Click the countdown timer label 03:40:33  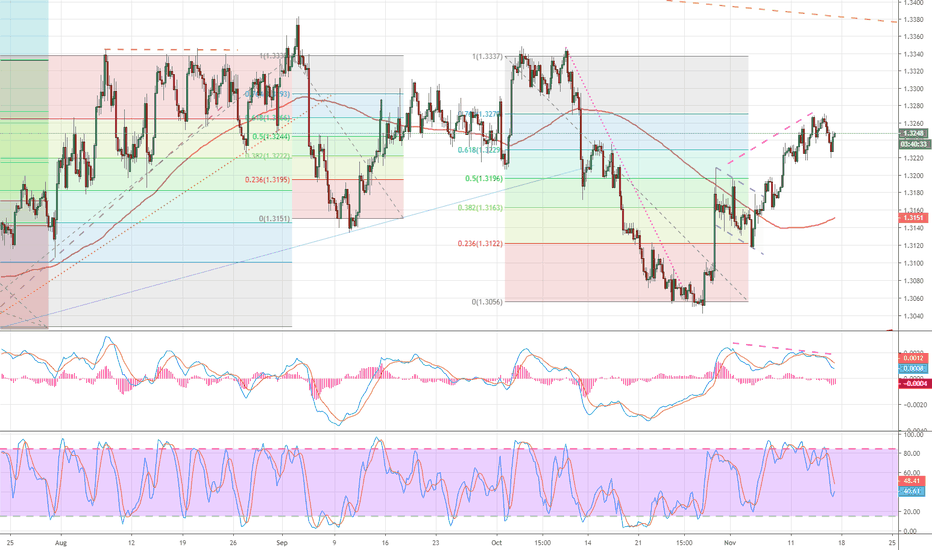(x=911, y=143)
